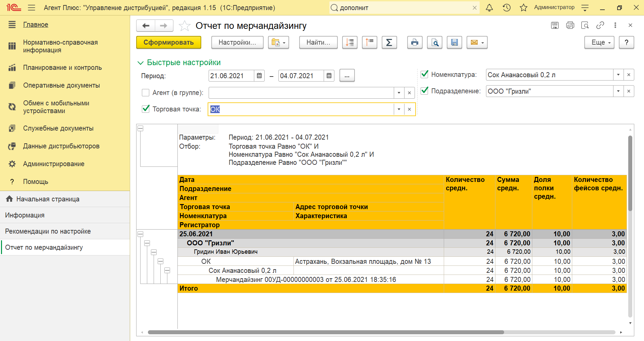Untick the Подразделение checkbox

pos(424,91)
